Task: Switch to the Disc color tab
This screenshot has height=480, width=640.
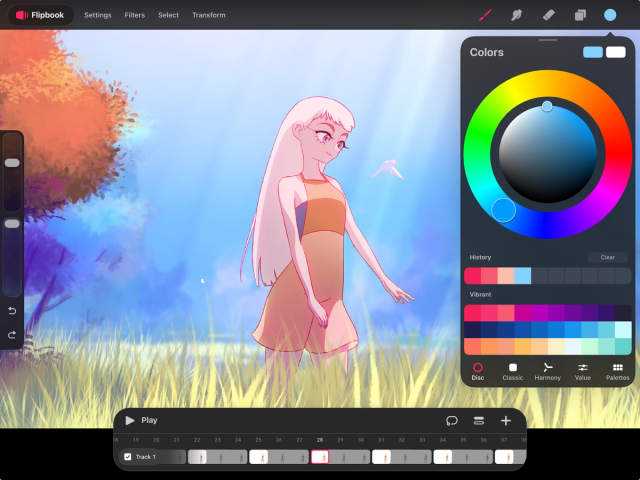Action: [x=478, y=371]
